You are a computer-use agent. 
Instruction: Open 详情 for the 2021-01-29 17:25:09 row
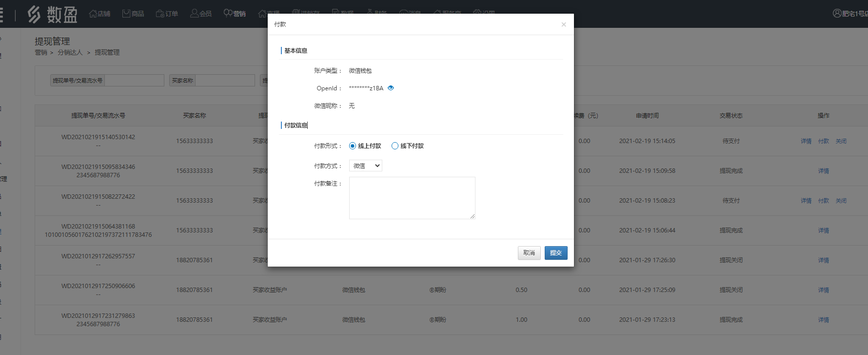click(823, 290)
